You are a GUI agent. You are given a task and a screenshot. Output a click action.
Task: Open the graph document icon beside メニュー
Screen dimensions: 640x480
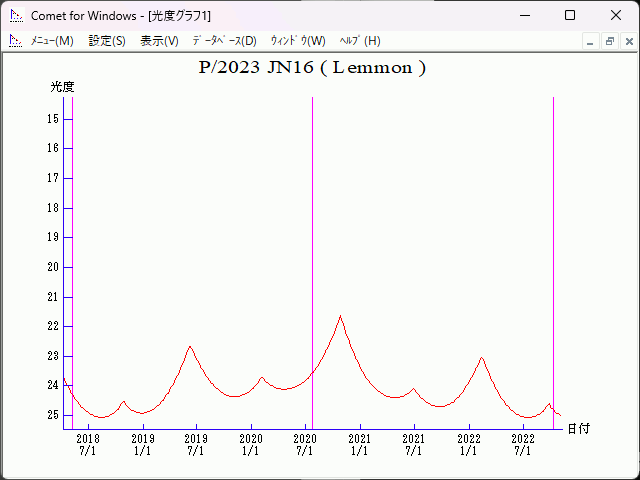(x=15, y=41)
